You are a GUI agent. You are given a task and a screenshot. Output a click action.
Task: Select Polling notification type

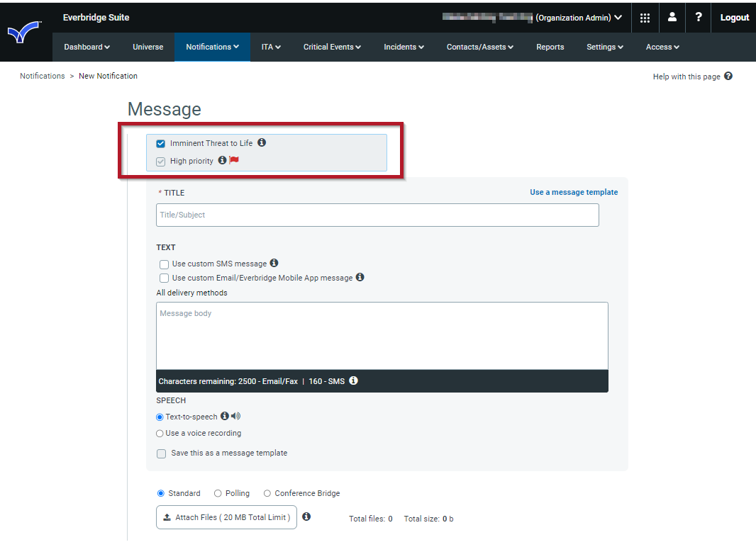point(218,494)
